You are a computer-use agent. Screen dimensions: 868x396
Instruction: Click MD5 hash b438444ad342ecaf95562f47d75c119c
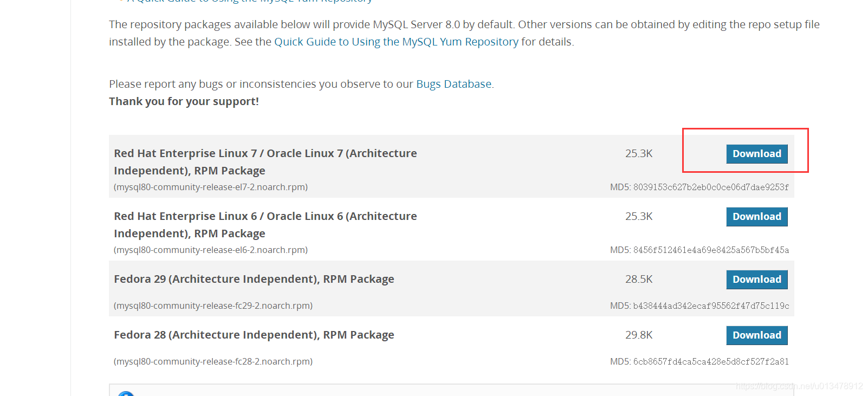(711, 306)
